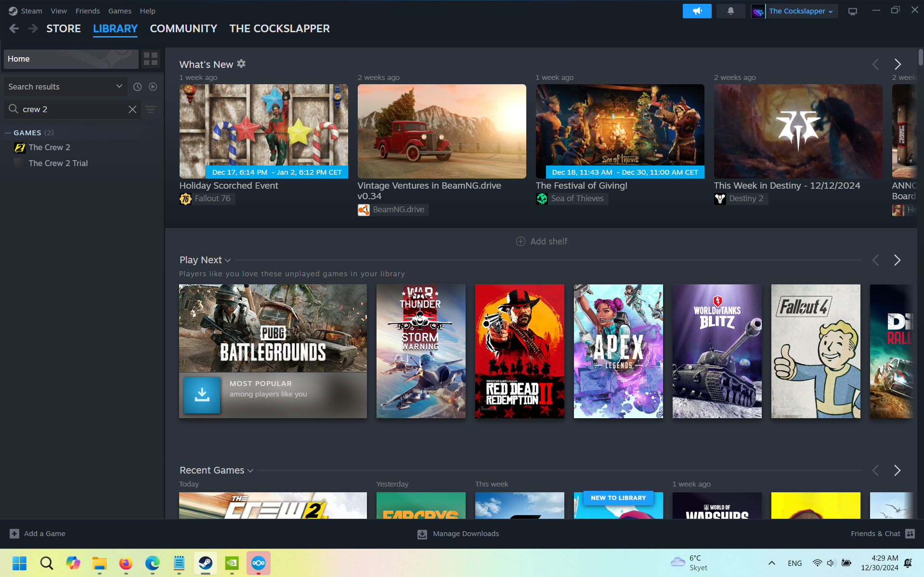924x577 pixels.
Task: Open the Sea of Thieves game tag
Action: point(572,199)
